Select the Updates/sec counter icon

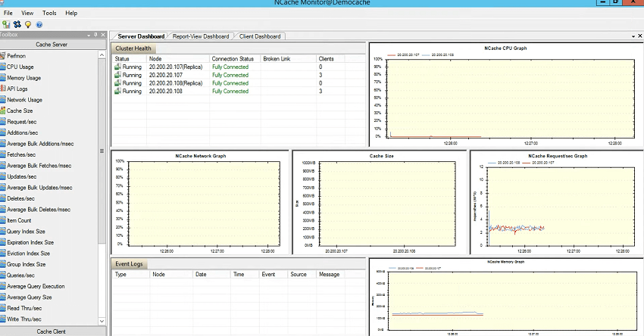pos(2,176)
